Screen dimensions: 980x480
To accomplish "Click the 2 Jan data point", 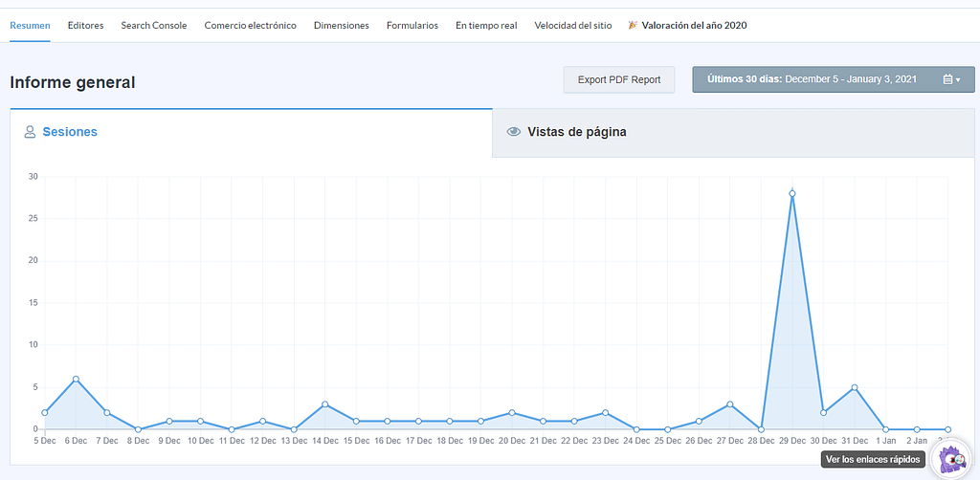I will tap(917, 429).
